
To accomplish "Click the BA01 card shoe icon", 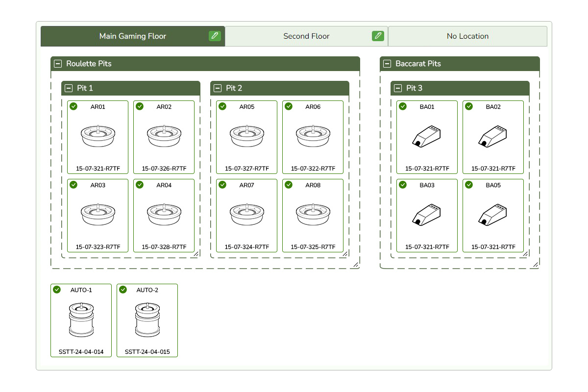I will [x=427, y=136].
